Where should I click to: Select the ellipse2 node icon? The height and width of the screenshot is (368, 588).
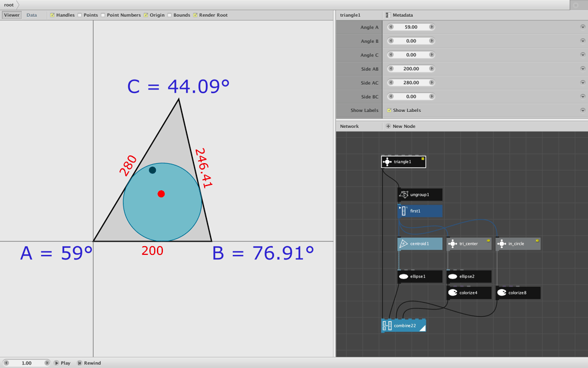(453, 276)
